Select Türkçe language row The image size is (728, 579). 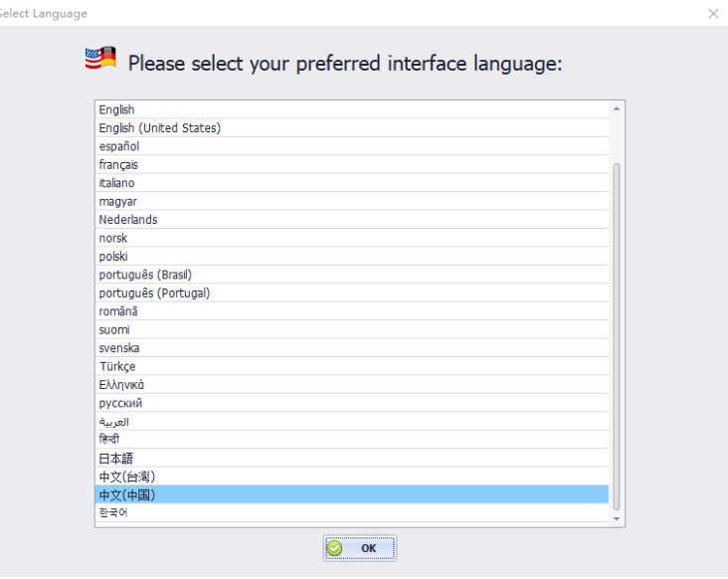(x=351, y=366)
